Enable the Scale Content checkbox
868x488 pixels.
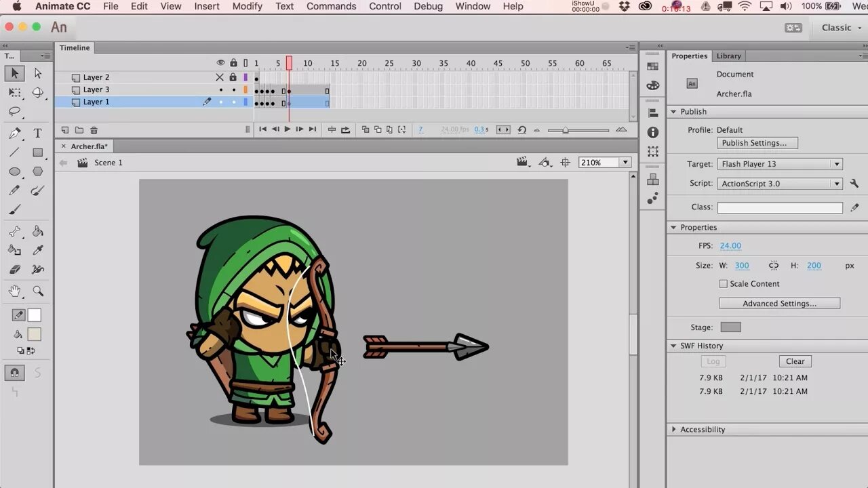click(723, 284)
